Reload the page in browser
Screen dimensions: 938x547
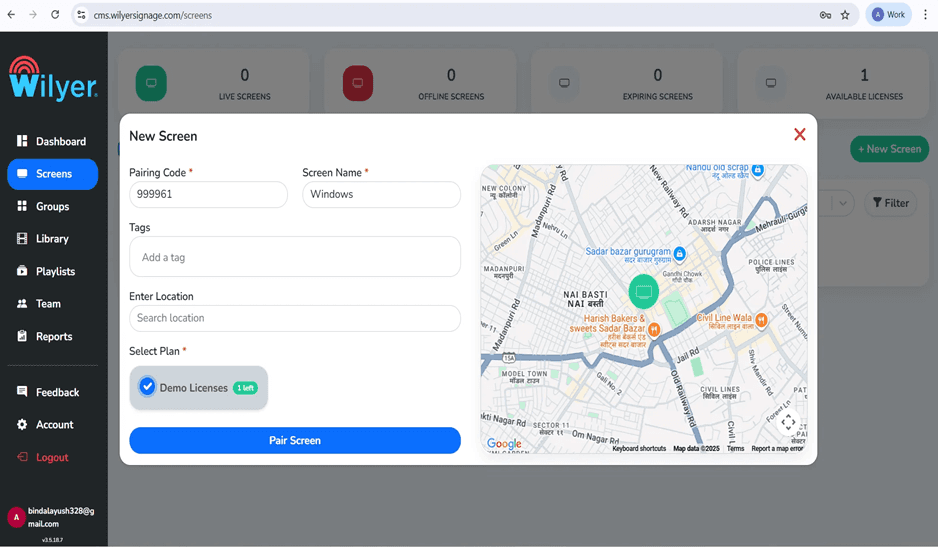(55, 15)
